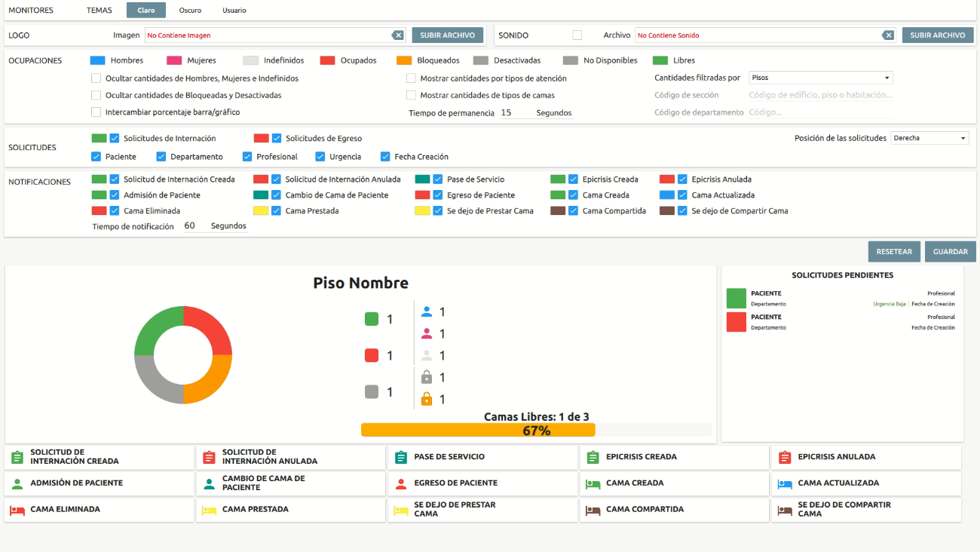The image size is (980, 552).
Task: Click the Cama Eliminada bed icon
Action: 17,510
